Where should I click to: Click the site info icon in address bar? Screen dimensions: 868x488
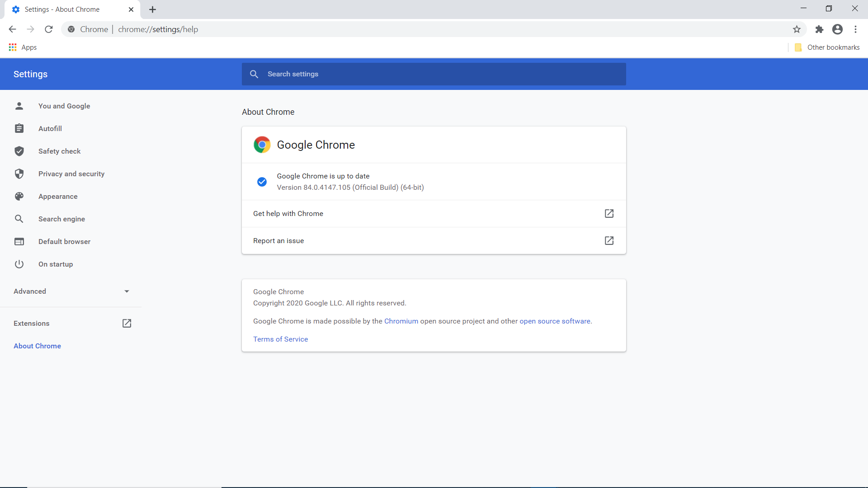(71, 29)
